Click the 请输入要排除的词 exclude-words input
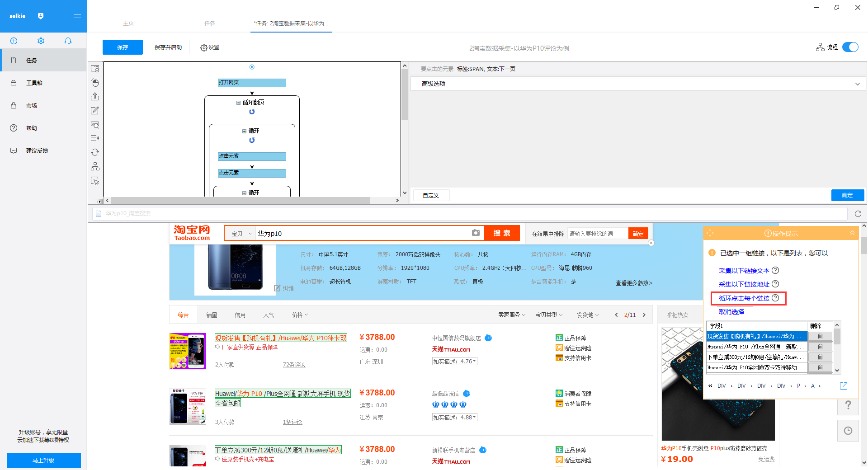This screenshot has height=470, width=868. pos(598,234)
